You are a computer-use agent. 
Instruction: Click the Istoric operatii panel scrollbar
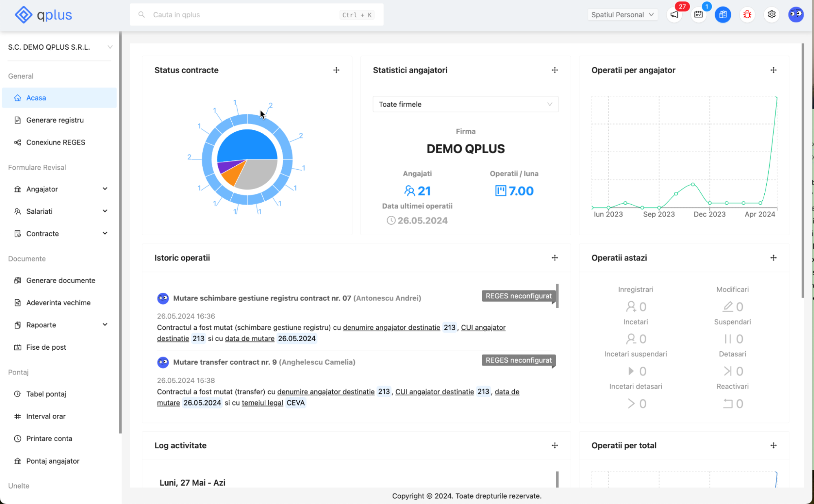point(557,296)
